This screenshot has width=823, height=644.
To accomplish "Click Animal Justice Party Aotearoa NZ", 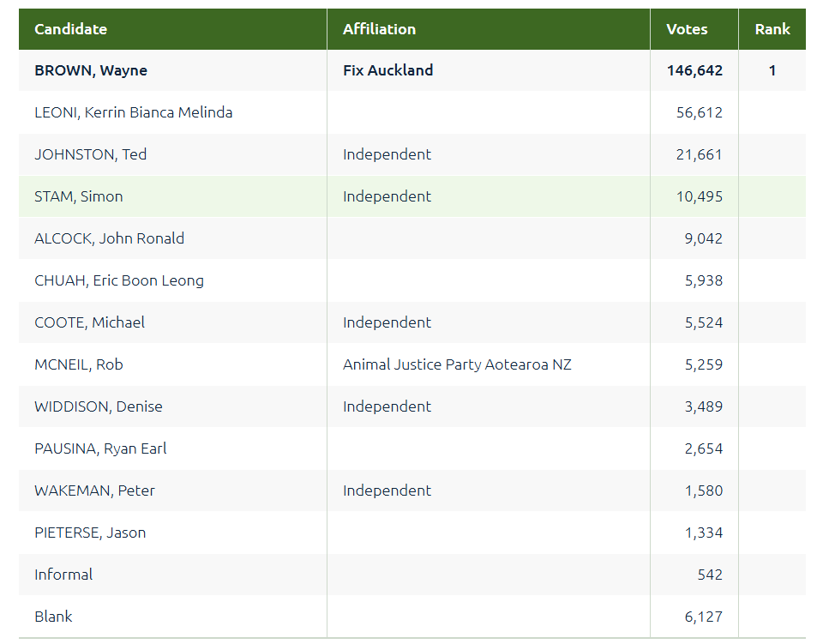I will (457, 364).
